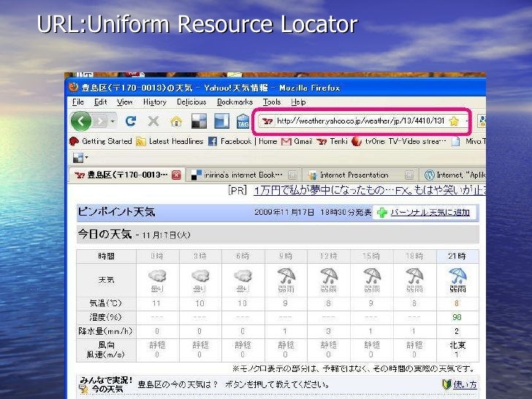Open the Tenki bookmark
The height and width of the screenshot is (399, 532).
(x=332, y=142)
